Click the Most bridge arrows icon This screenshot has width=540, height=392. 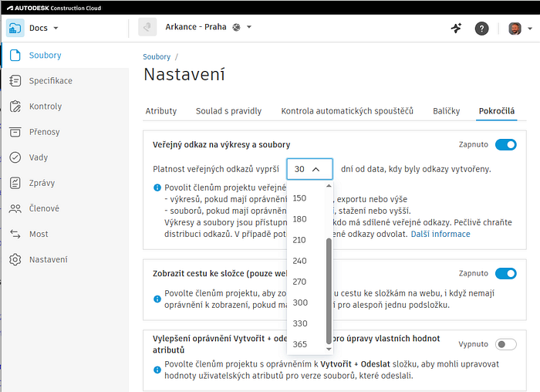(x=15, y=234)
